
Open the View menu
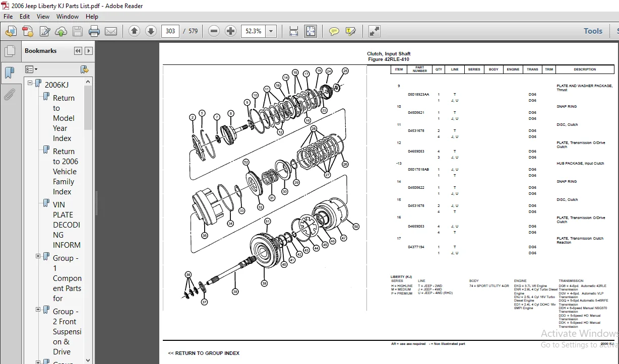click(43, 16)
